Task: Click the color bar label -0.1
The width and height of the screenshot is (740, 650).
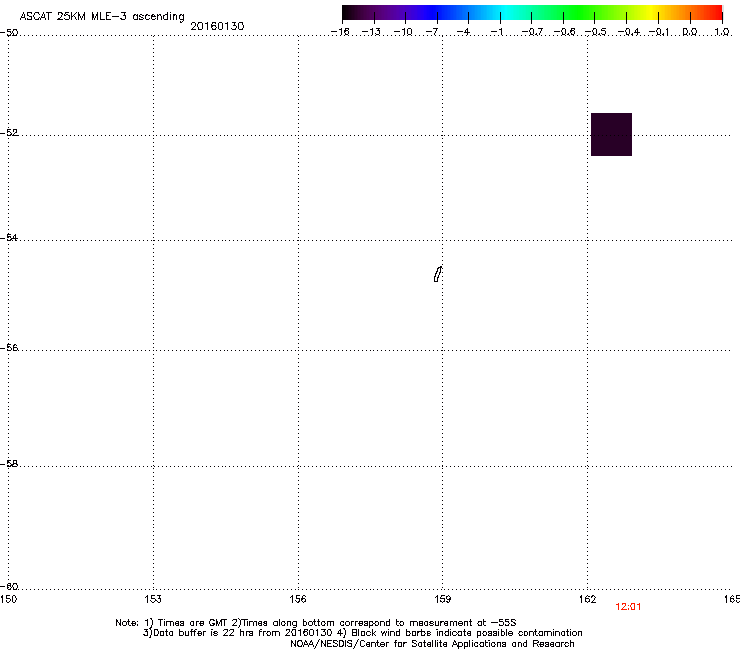Action: (x=659, y=32)
